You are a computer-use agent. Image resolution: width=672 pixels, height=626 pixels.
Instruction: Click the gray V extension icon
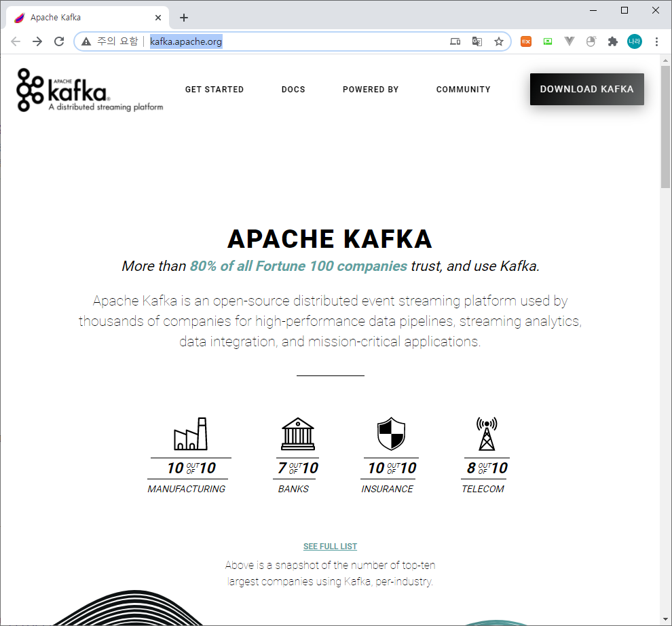pos(569,41)
